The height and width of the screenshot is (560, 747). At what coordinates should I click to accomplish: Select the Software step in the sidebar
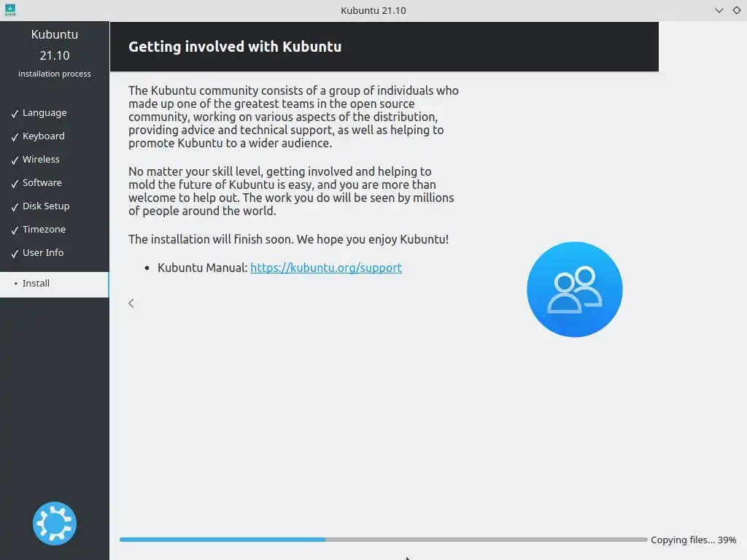pos(42,183)
